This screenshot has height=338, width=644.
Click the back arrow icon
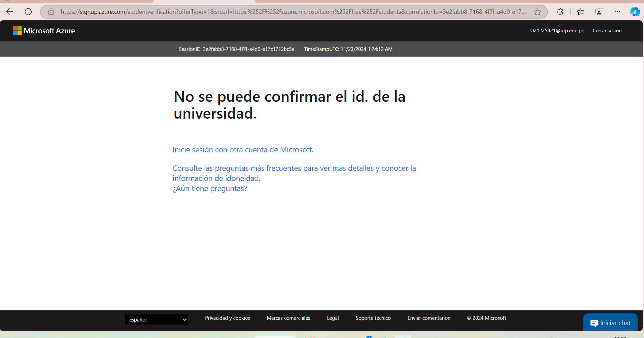click(9, 11)
